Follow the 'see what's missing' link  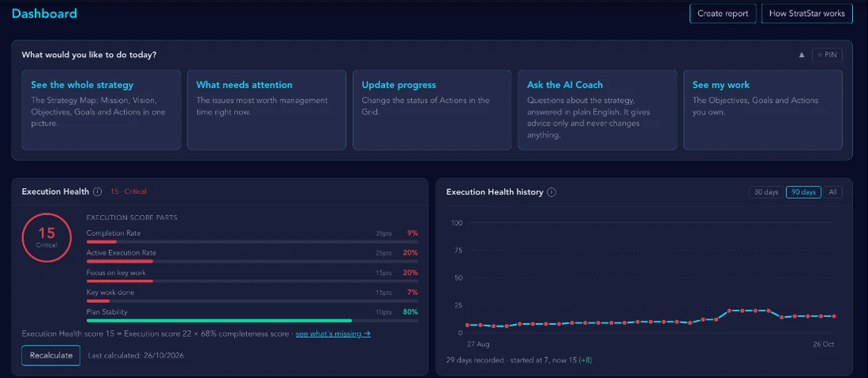[333, 334]
